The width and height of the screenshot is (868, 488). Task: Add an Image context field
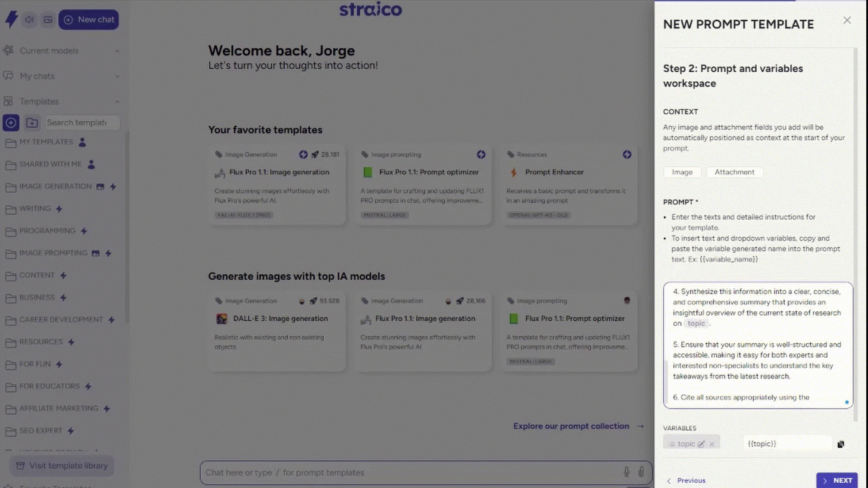[682, 172]
